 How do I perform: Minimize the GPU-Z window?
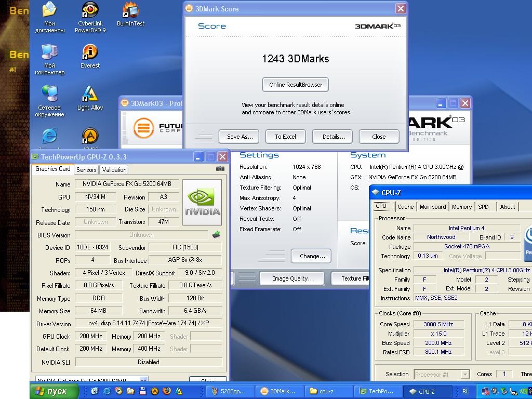pos(199,157)
